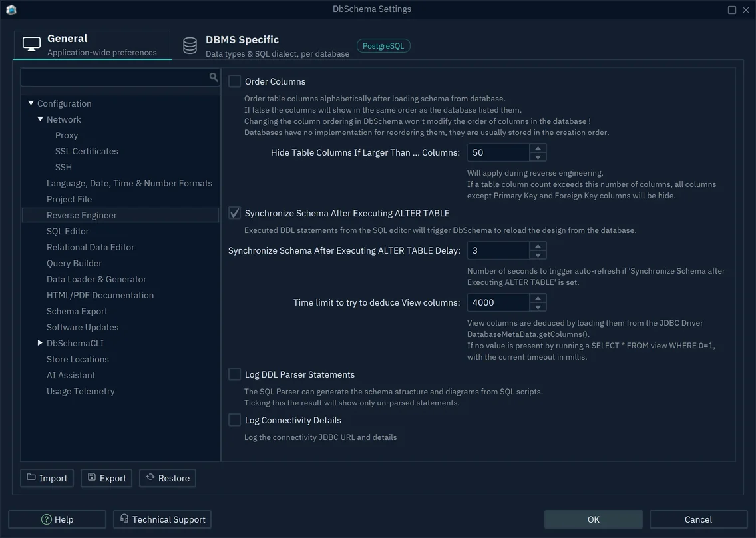Click the Import button
Screen dimensions: 756x538
pyautogui.click(x=47, y=477)
